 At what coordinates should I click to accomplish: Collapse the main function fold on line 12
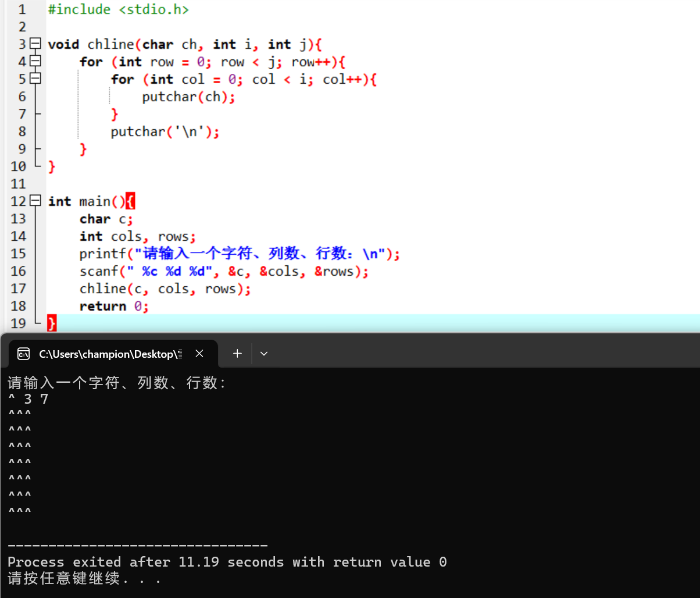point(35,201)
